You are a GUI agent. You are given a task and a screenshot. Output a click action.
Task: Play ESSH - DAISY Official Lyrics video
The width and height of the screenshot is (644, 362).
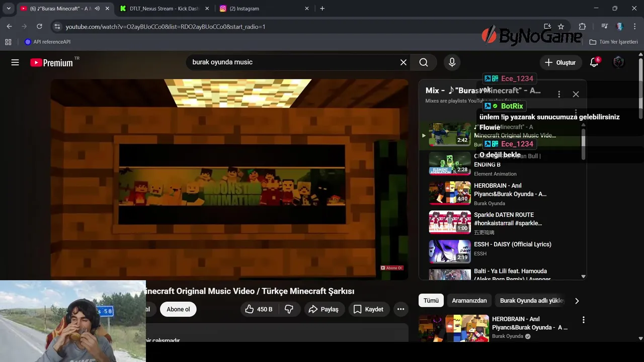click(450, 252)
